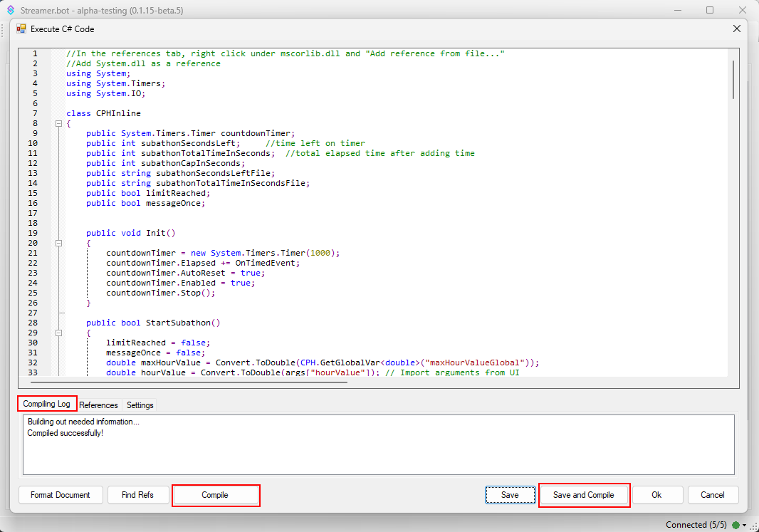Cancel the code editor dialog
Viewport: 759px width, 532px height.
click(x=713, y=495)
